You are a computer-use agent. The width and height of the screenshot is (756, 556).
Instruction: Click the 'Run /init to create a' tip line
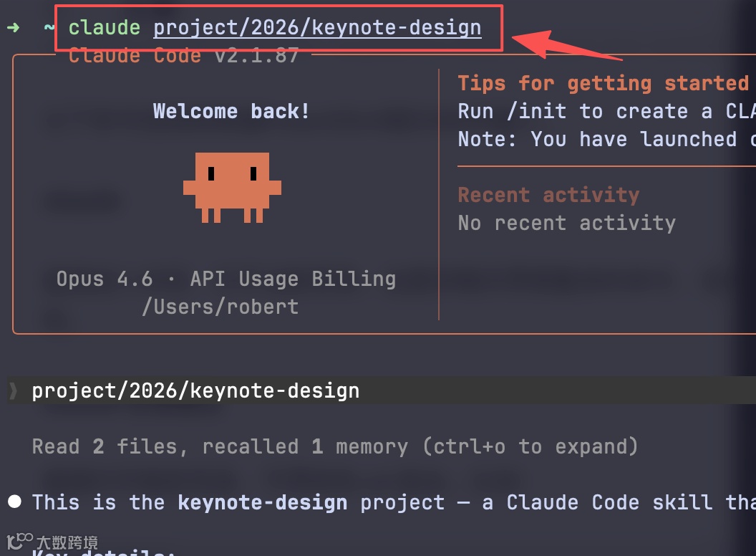(x=606, y=111)
